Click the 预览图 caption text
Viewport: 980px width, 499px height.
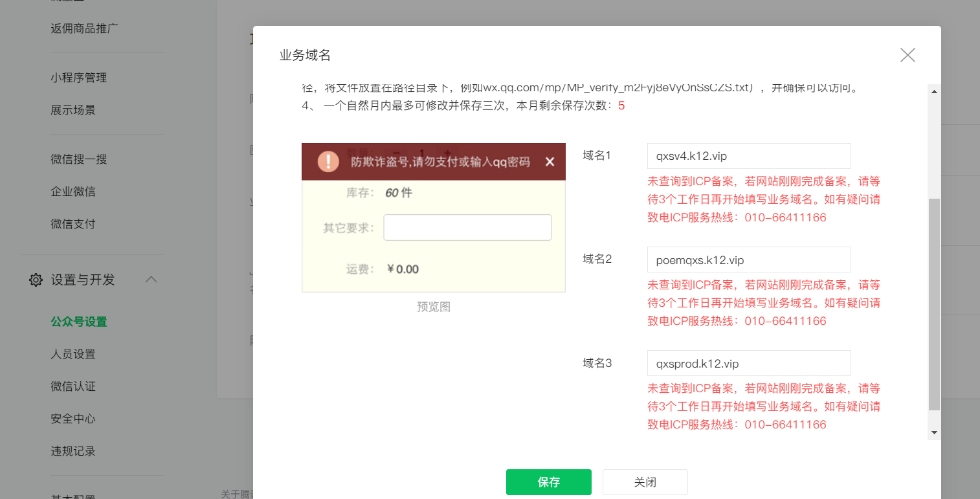pyautogui.click(x=434, y=307)
